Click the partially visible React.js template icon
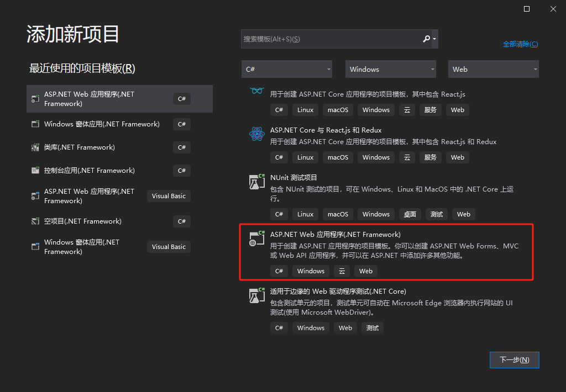The image size is (566, 392). pyautogui.click(x=256, y=91)
